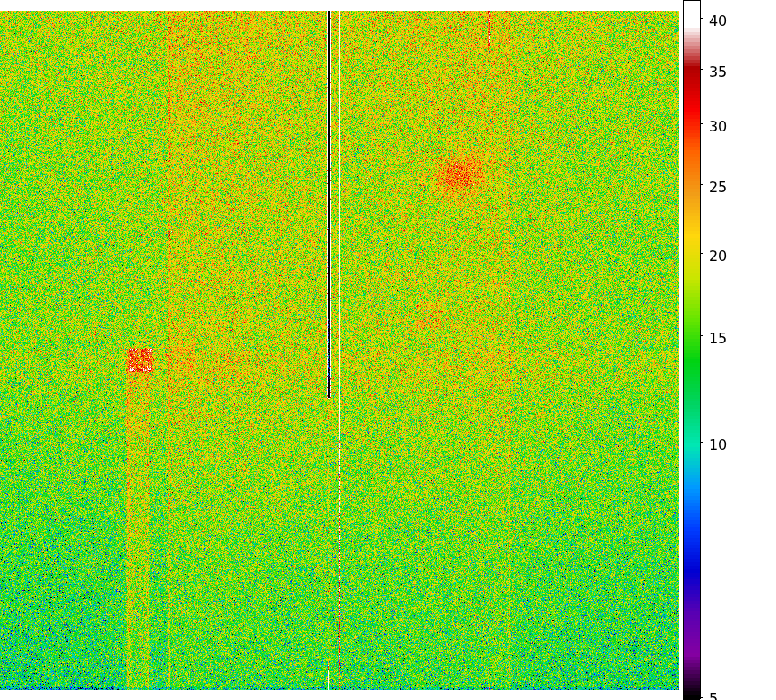Click the colorbar label 35
The width and height of the screenshot is (776, 700).
[717, 72]
